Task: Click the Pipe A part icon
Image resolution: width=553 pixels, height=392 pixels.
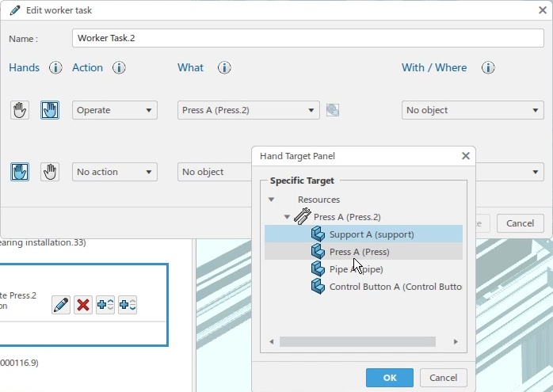Action: click(x=318, y=269)
